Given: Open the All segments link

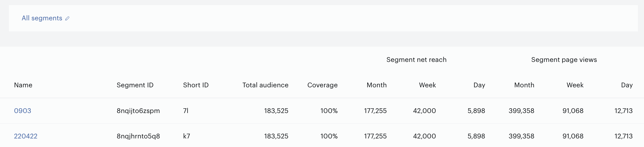Looking at the screenshot, I should [42, 18].
